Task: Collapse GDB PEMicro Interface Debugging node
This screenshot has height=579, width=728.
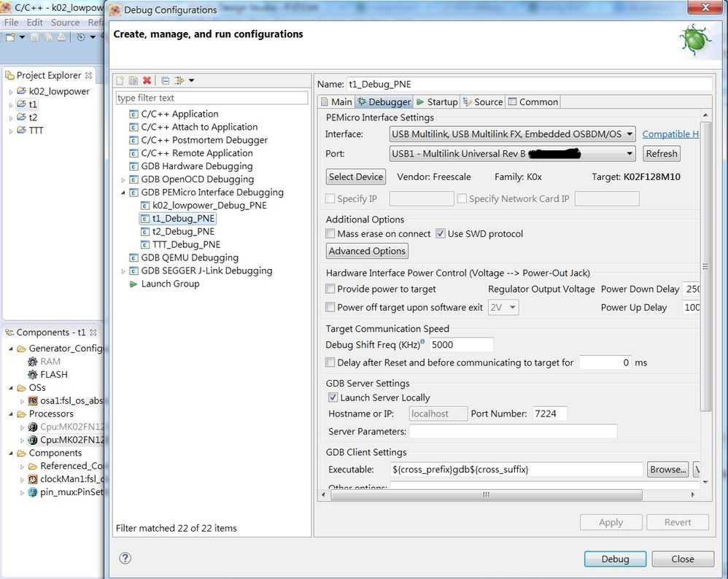Action: [123, 193]
